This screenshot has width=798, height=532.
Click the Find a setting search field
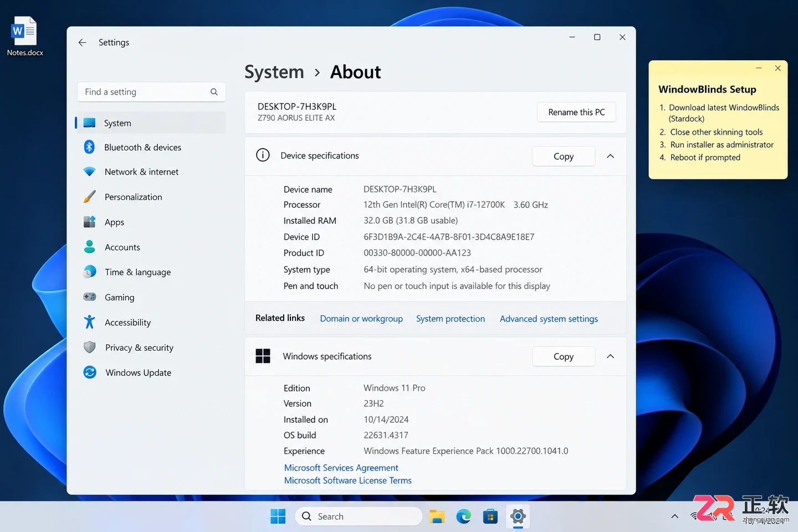[151, 92]
